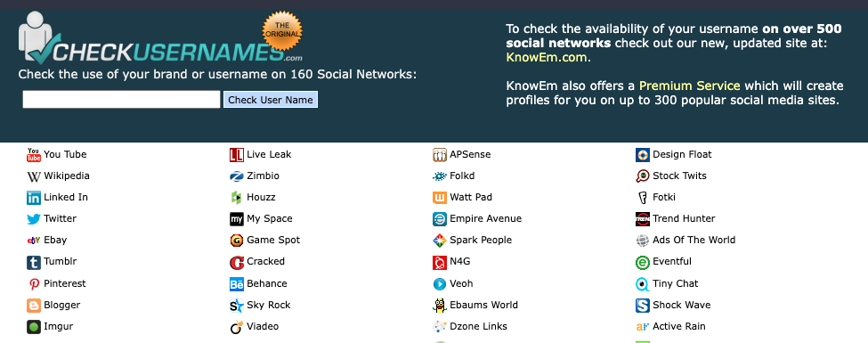Open the Premium Service link
The height and width of the screenshot is (343, 868).
click(x=690, y=86)
